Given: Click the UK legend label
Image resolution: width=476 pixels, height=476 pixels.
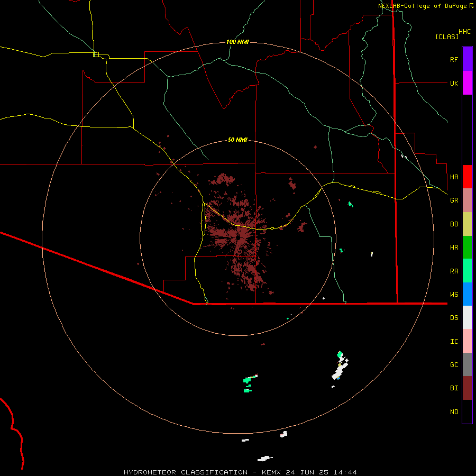Looking at the screenshot, I should pyautogui.click(x=454, y=83).
